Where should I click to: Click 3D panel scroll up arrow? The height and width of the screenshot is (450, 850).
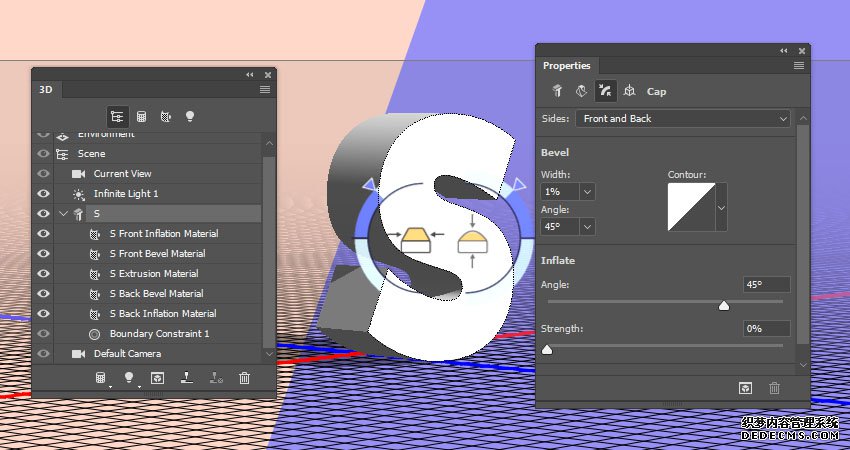coord(269,143)
